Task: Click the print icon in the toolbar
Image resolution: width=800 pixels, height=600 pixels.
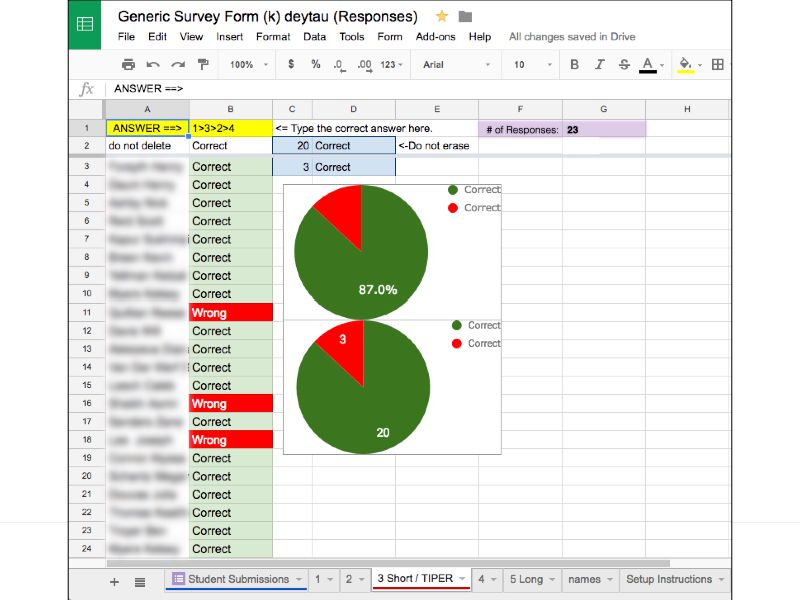Action: click(x=128, y=64)
